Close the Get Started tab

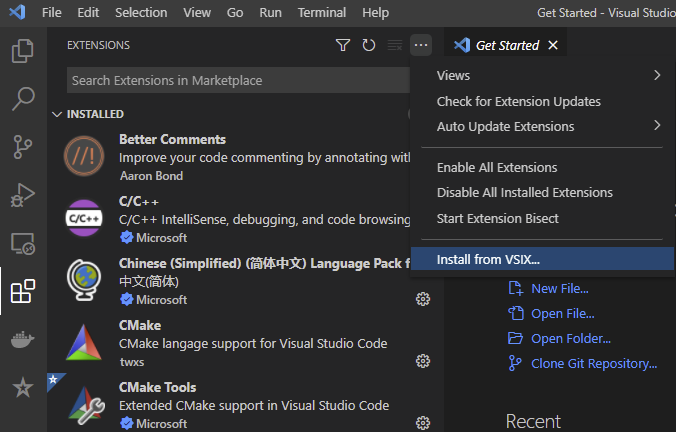coord(553,45)
